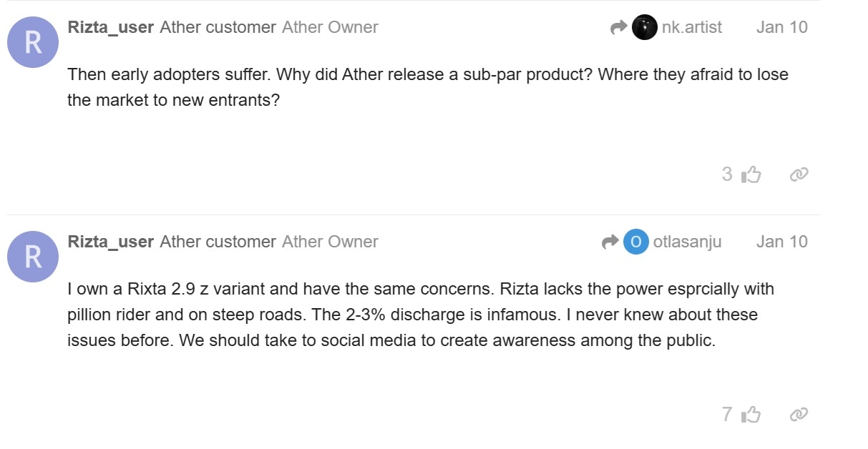Open nk.artist's dark avatar image

click(x=644, y=28)
